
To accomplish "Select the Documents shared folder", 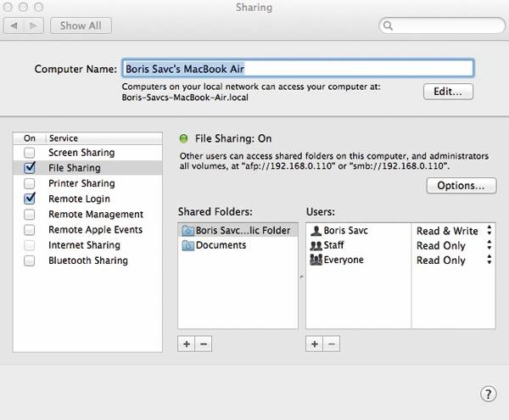I will click(x=221, y=245).
